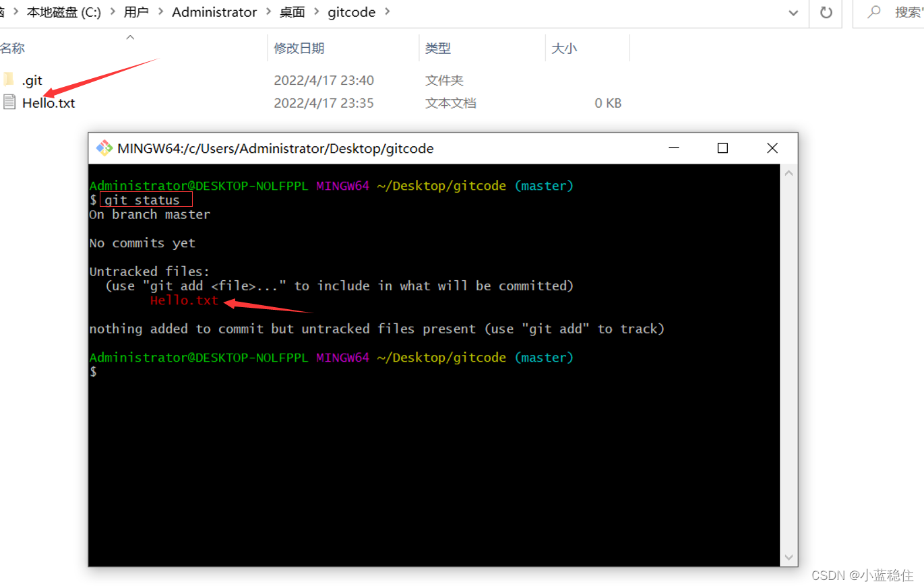Viewport: 924px width, 588px height.
Task: Click the 2022/4/17 23:35 date cell
Action: click(x=324, y=103)
